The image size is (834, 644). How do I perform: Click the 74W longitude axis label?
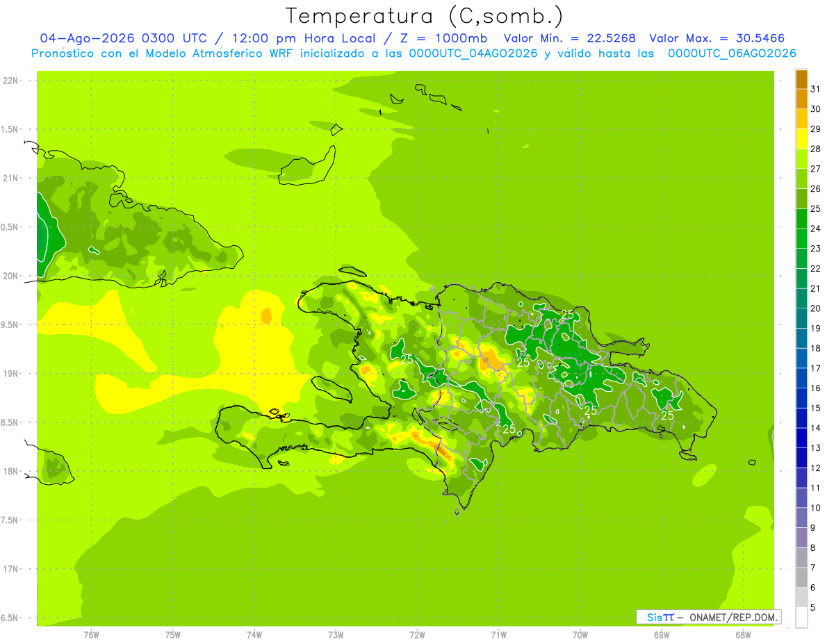coord(254,635)
